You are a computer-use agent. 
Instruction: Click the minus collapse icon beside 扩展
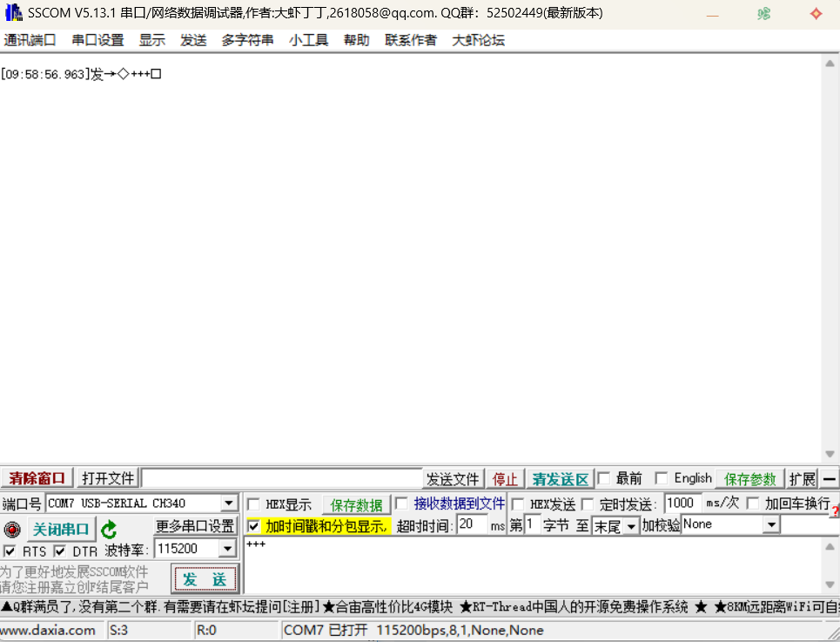830,478
